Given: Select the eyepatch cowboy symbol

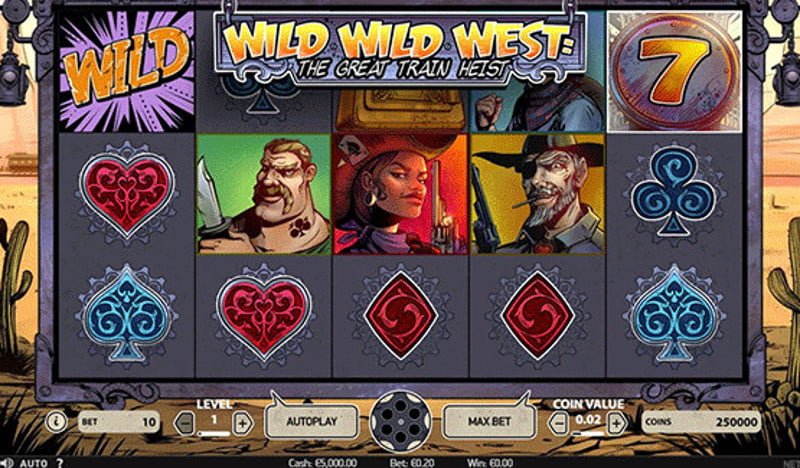Looking at the screenshot, I should coord(537,194).
